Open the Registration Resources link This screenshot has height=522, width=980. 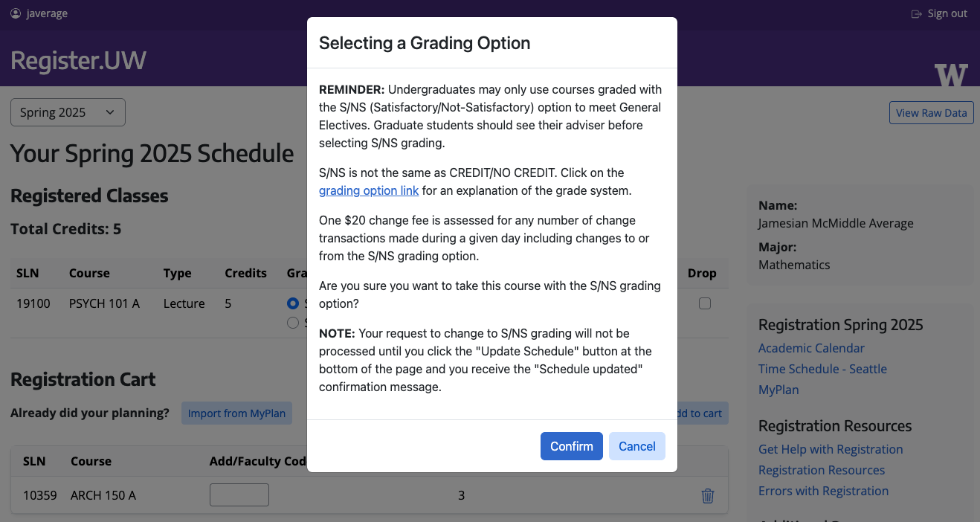tap(822, 470)
